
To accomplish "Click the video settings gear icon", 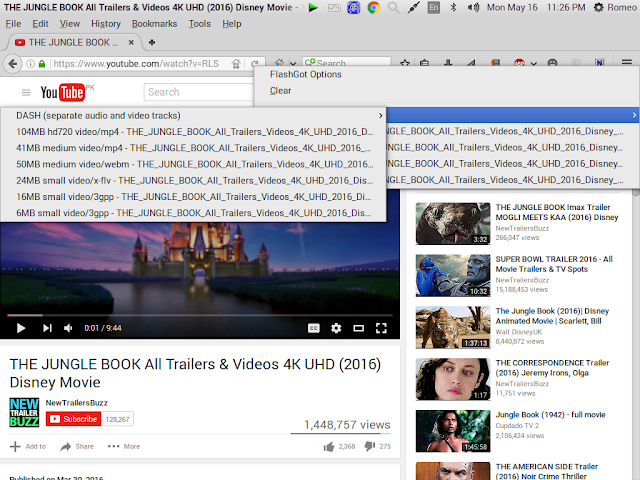I will click(336, 328).
